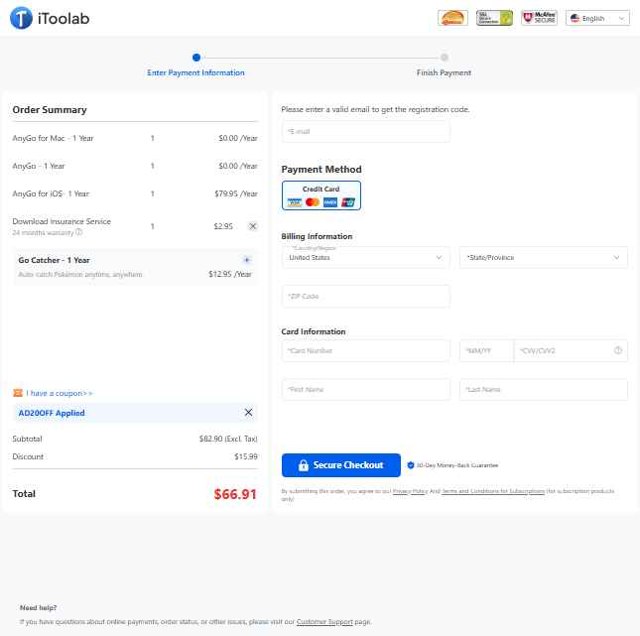Screen dimensions: 640x636
Task: Click the $79.95 /Year price
Action: click(x=236, y=193)
